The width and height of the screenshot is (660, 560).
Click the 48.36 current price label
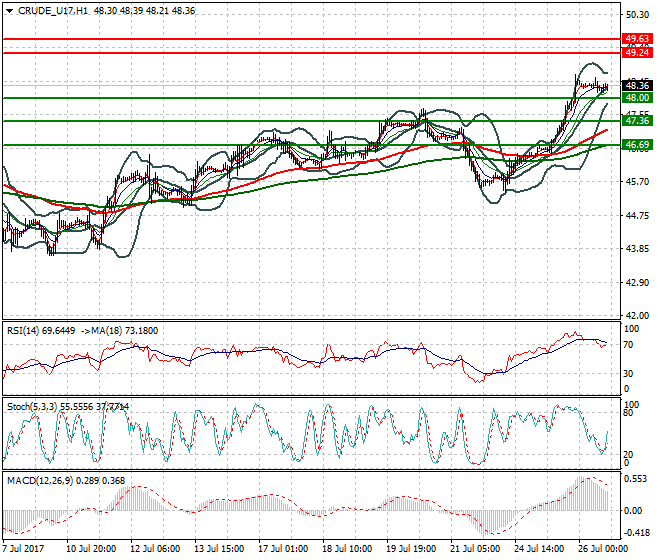pos(637,86)
